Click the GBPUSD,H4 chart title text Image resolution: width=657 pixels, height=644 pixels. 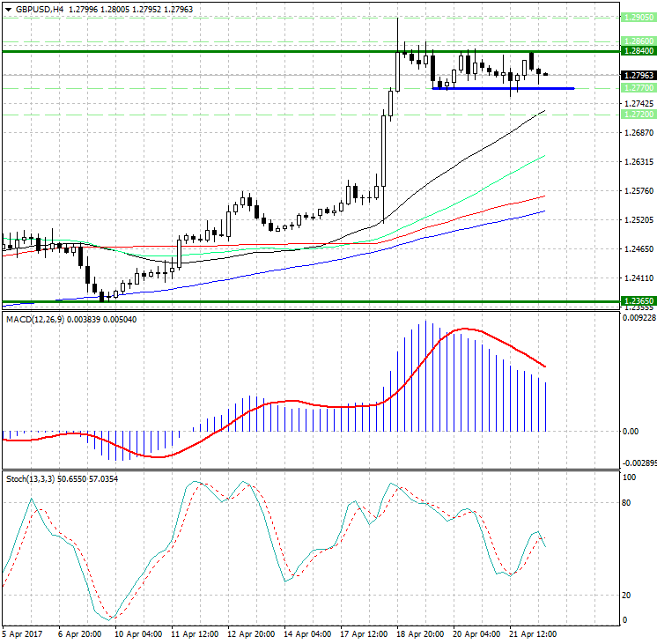point(40,9)
